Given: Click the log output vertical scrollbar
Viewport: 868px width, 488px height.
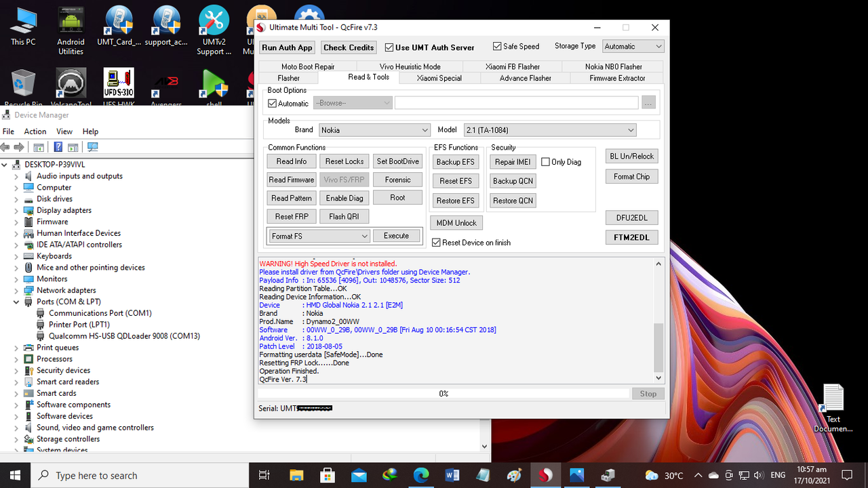Looking at the screenshot, I should [658, 321].
